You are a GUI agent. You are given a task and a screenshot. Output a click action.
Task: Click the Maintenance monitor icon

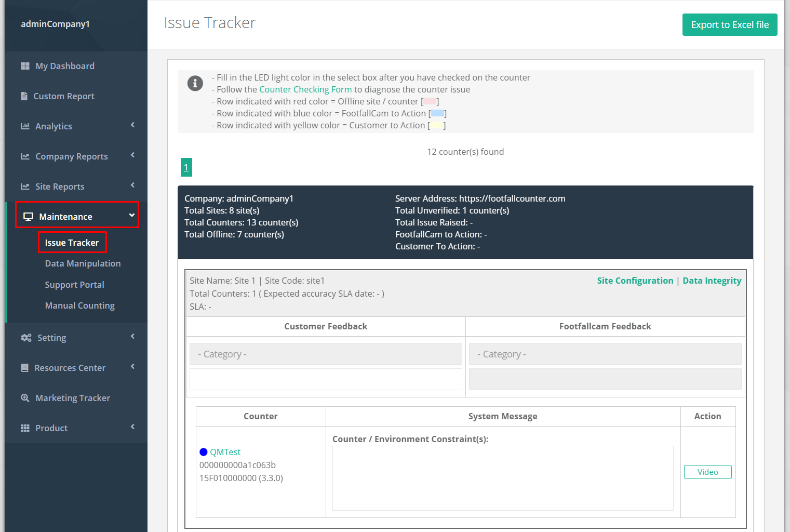click(28, 216)
